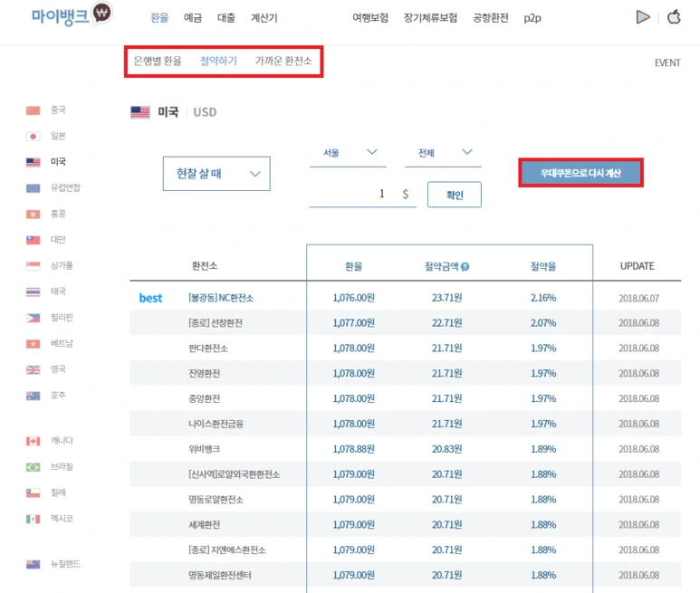Open the [종로] 선창환전 row
700x593 pixels.
pyautogui.click(x=406, y=322)
